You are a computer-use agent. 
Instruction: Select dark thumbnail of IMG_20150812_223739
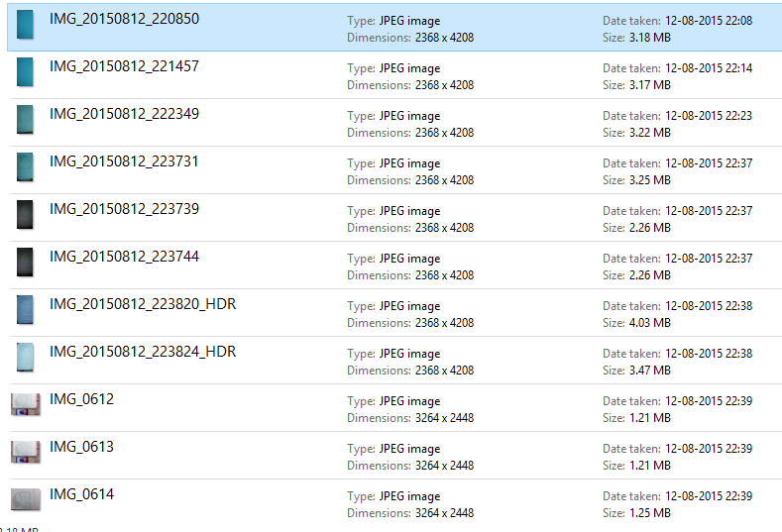click(x=25, y=215)
